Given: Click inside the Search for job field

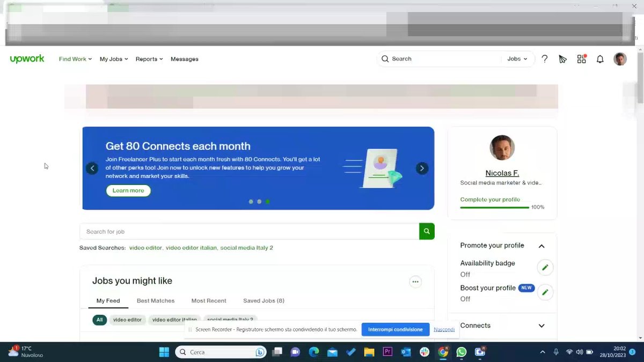Looking at the screenshot, I should click(249, 232).
